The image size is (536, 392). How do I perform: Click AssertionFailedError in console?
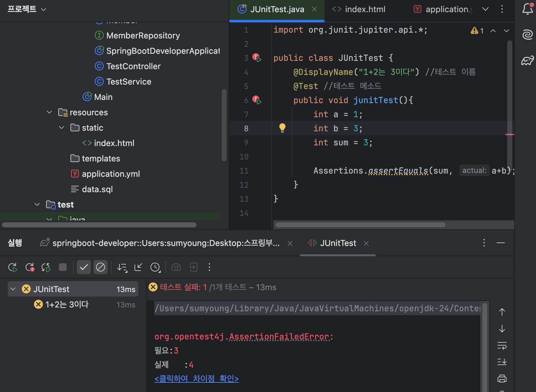tap(279, 337)
